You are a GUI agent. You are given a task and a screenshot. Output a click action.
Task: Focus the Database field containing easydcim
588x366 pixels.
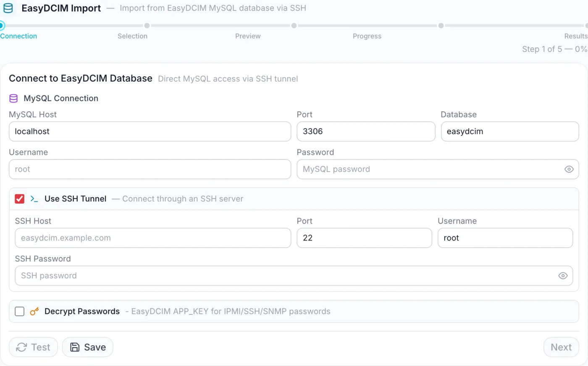coord(510,131)
